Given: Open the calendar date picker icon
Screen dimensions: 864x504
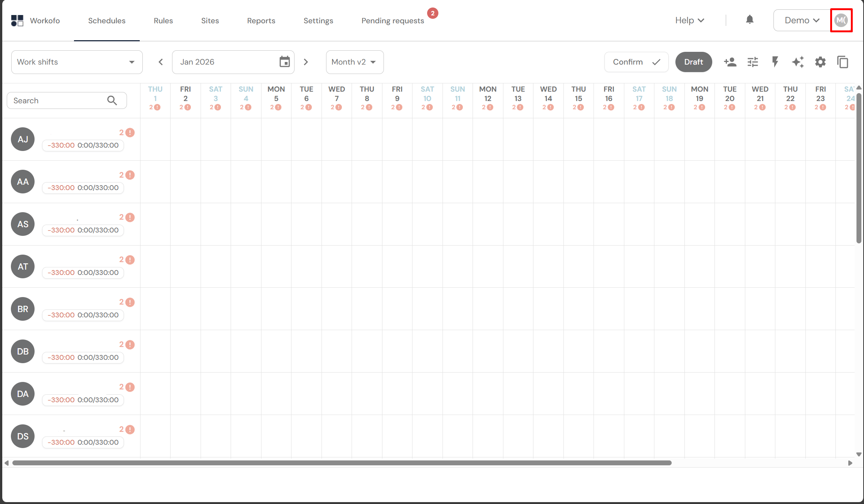Looking at the screenshot, I should 284,62.
